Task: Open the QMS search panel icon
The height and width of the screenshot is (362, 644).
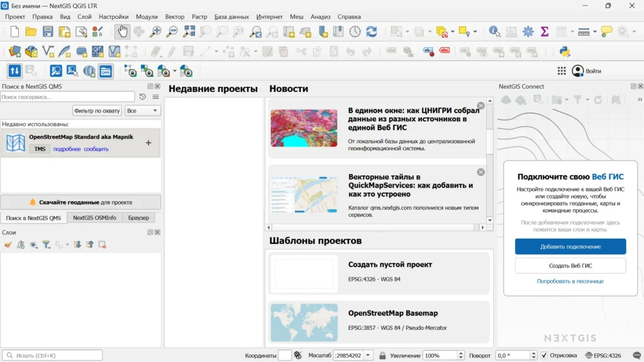Action: (106, 71)
